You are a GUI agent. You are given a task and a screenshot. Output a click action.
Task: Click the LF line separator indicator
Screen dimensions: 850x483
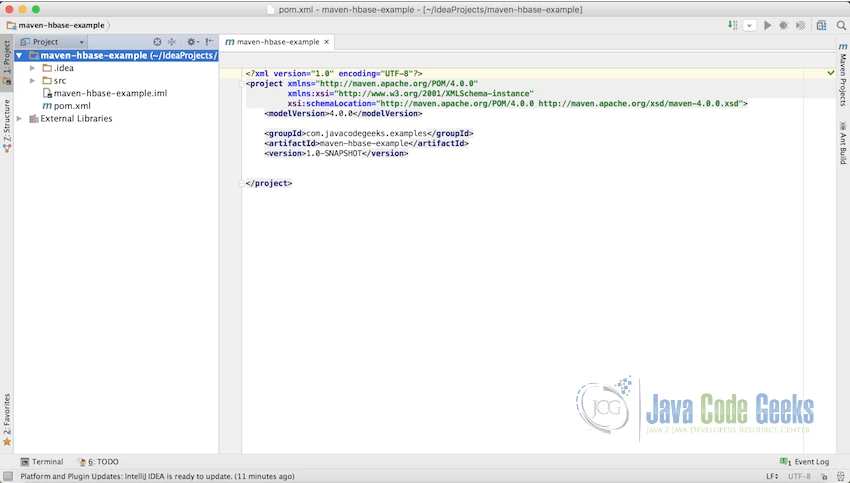coord(772,476)
